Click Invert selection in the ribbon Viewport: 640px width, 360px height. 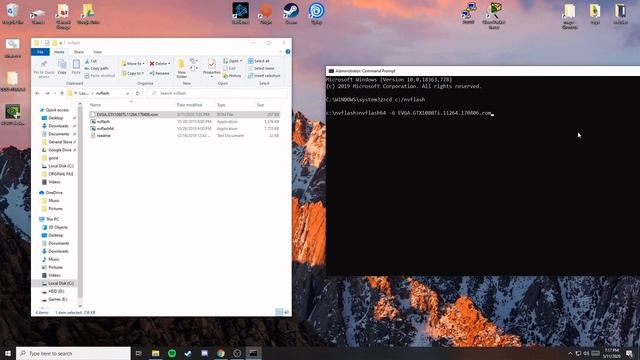(x=264, y=76)
